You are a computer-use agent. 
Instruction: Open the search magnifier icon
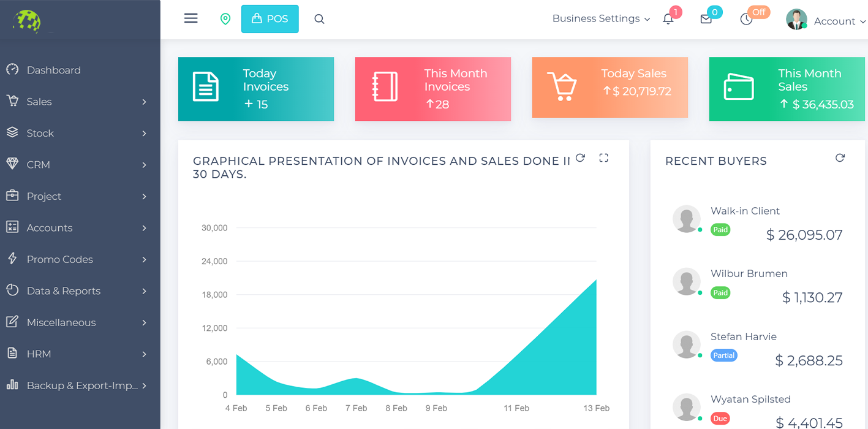pyautogui.click(x=319, y=19)
